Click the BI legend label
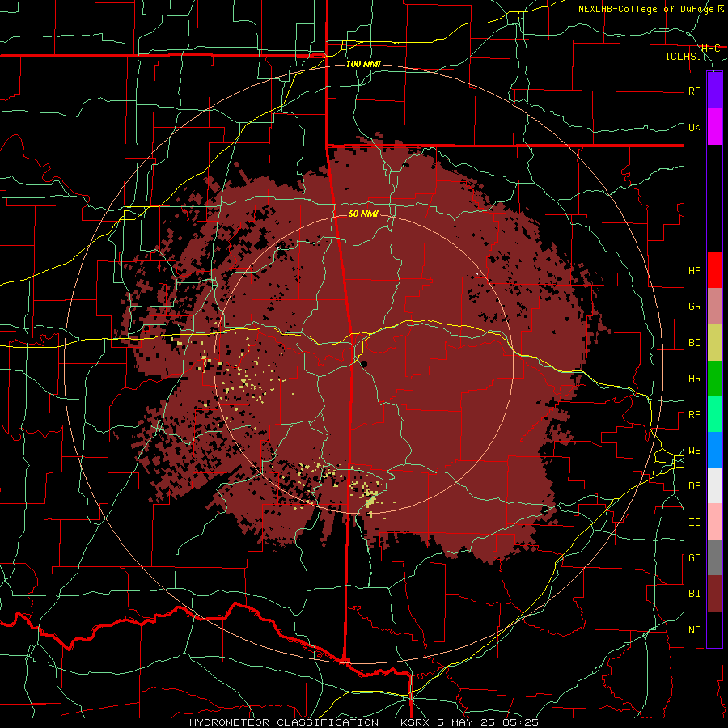 (x=695, y=594)
